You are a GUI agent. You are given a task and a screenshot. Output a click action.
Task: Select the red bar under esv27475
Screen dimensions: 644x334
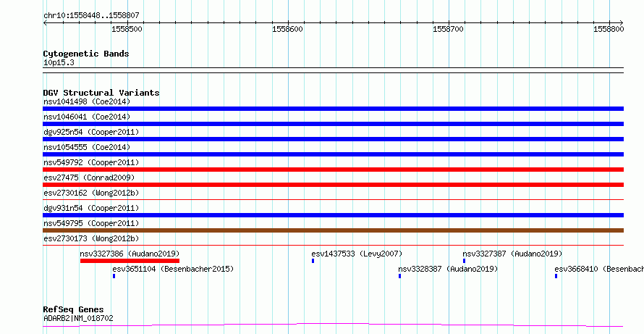pyautogui.click(x=333, y=185)
